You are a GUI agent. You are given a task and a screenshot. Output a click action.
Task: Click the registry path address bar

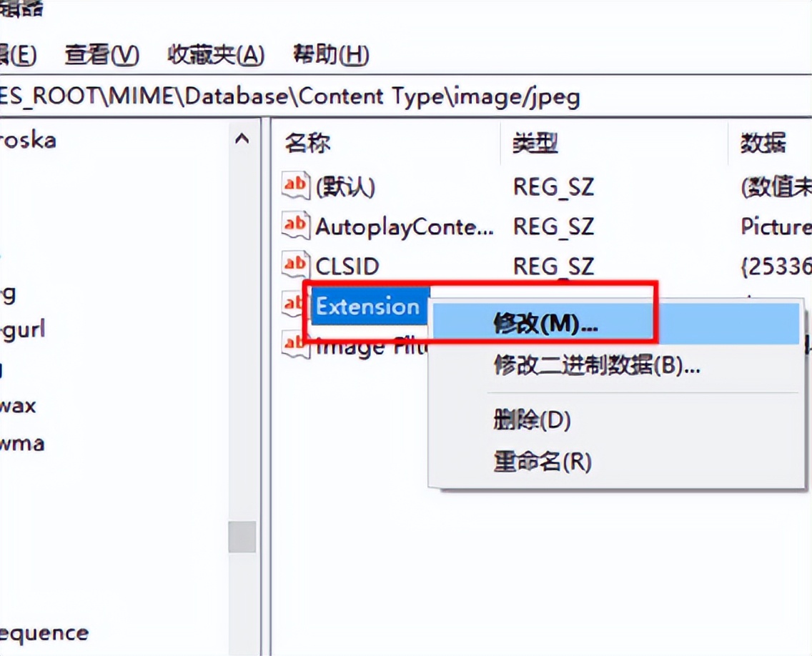[x=406, y=96]
